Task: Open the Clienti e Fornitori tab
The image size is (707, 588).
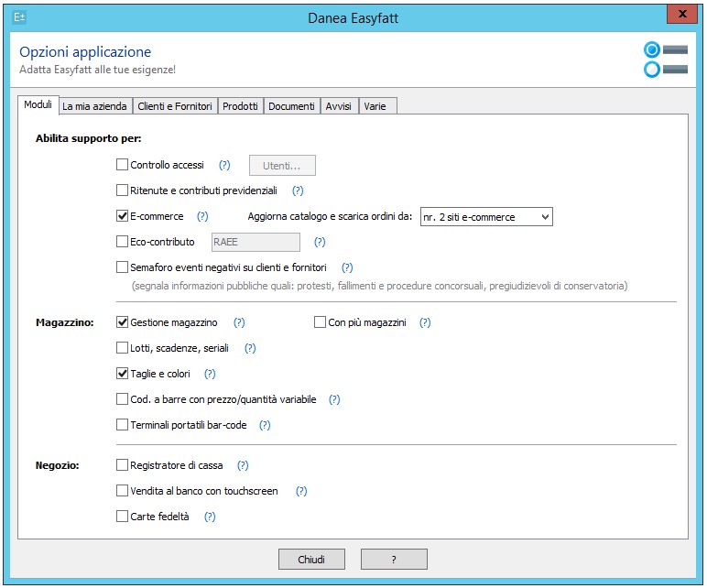Action: (x=174, y=106)
